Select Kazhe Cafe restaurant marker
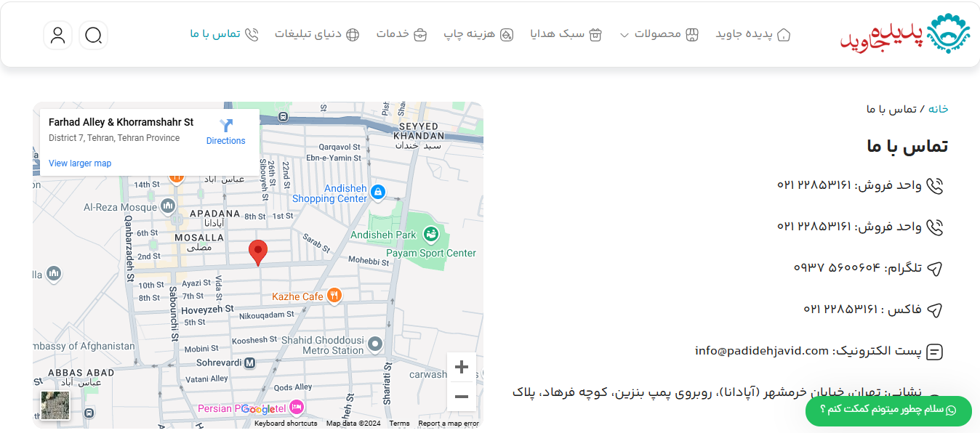This screenshot has height=433, width=980. tap(334, 295)
